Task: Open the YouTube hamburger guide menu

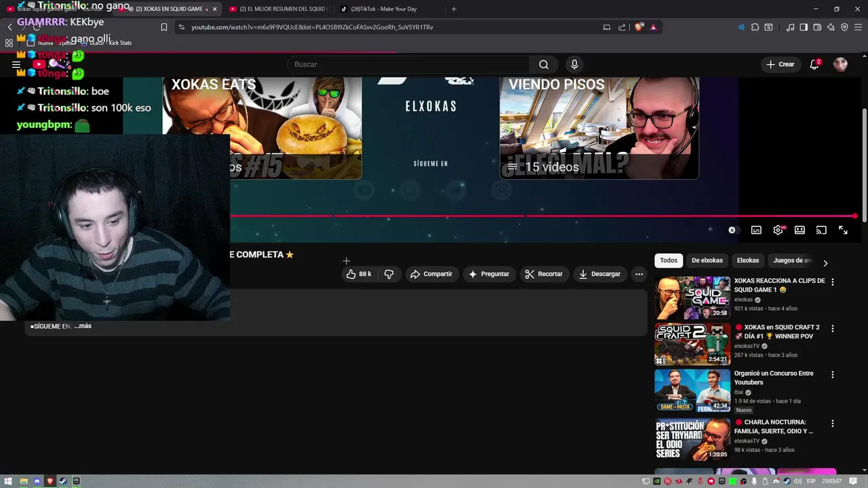Action: coord(16,64)
